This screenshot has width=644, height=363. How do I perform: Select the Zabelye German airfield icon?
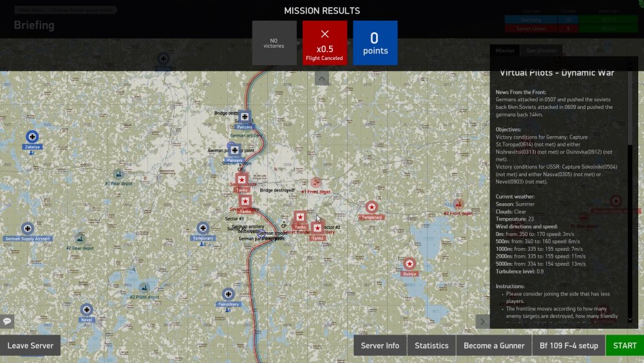click(32, 137)
